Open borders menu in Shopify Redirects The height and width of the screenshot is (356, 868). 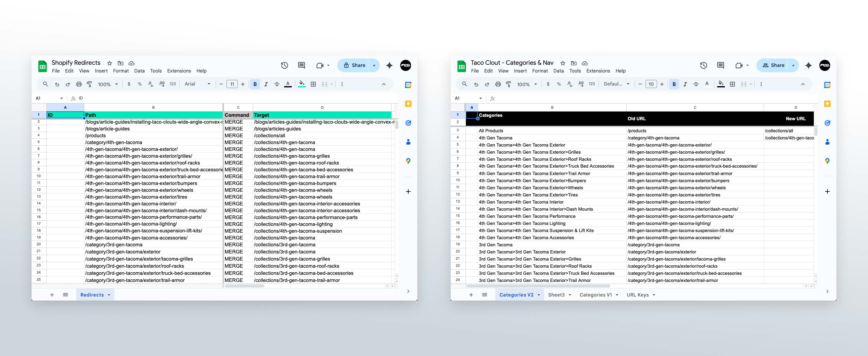click(313, 84)
